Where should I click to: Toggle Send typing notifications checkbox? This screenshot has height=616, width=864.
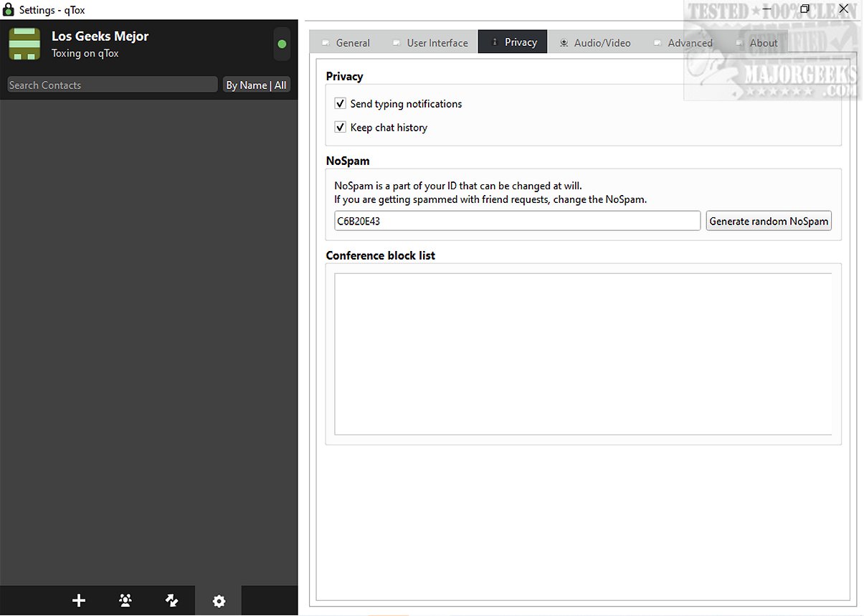tap(341, 104)
